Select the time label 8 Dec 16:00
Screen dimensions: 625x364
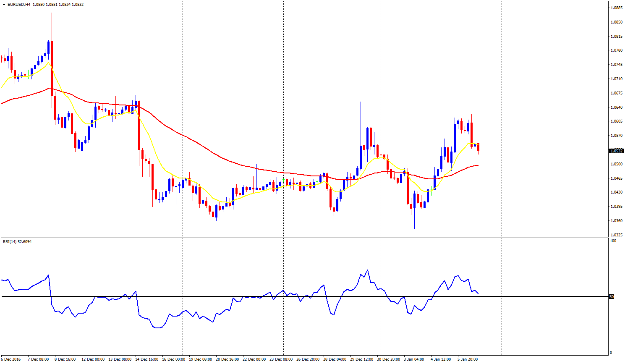pyautogui.click(x=65, y=359)
